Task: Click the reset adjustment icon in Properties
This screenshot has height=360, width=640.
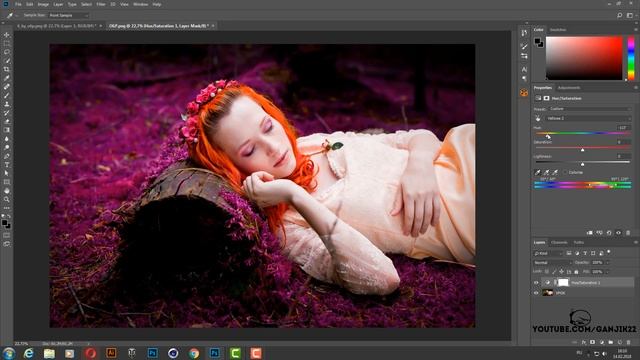Action: (x=609, y=233)
